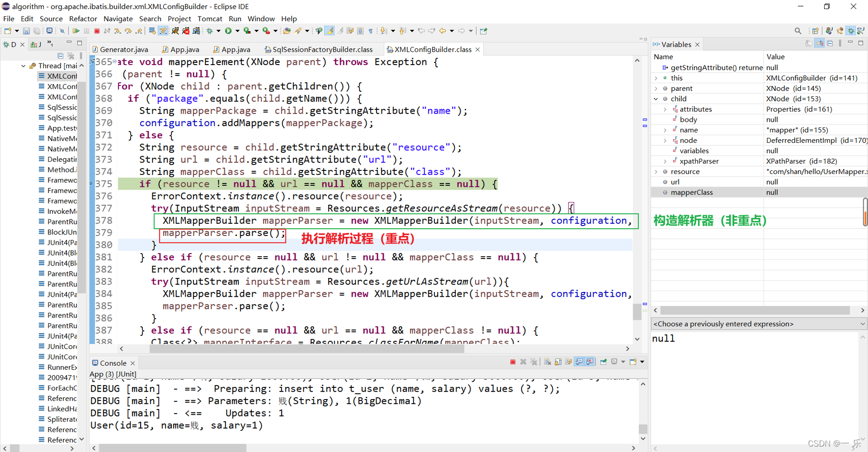Image resolution: width=868 pixels, height=452 pixels.
Task: Collapse the Thread [main] tree node
Action: tap(23, 66)
